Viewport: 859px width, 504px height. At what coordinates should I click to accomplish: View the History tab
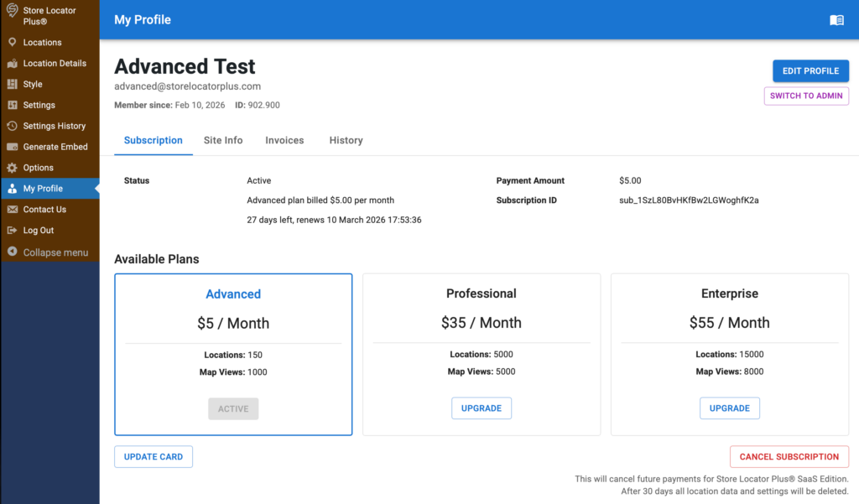point(346,140)
